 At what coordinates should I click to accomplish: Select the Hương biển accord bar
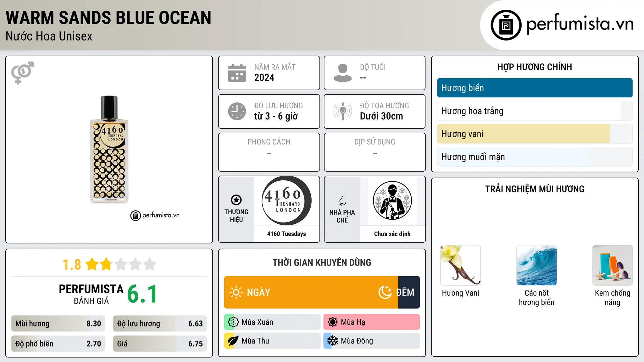pos(535,88)
